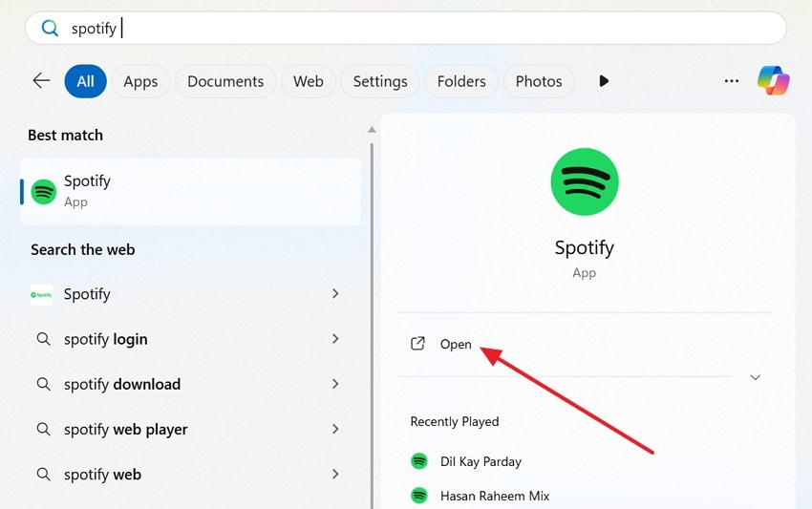
Task: Launch Copilot from the colorful icon
Action: (x=773, y=81)
